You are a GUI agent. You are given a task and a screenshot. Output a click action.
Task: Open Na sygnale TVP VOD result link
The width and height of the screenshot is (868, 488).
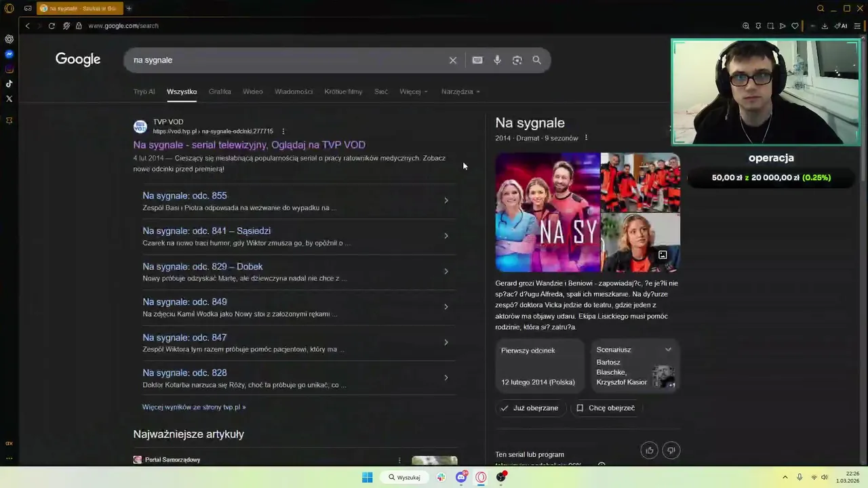(x=249, y=145)
